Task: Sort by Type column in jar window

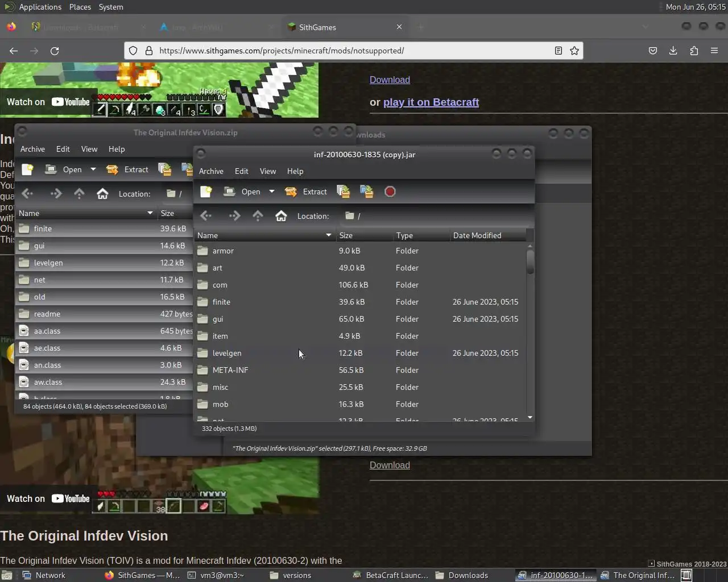Action: point(421,235)
